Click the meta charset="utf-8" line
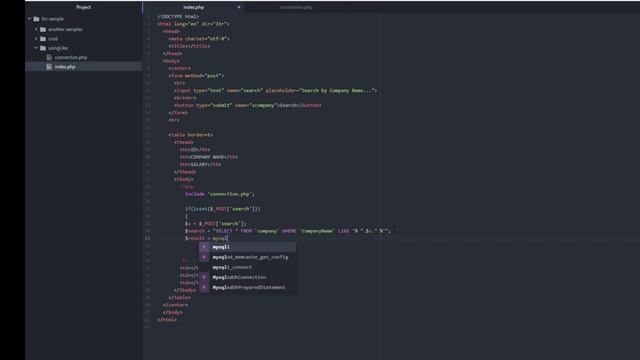The width and height of the screenshot is (640, 360). (199, 38)
